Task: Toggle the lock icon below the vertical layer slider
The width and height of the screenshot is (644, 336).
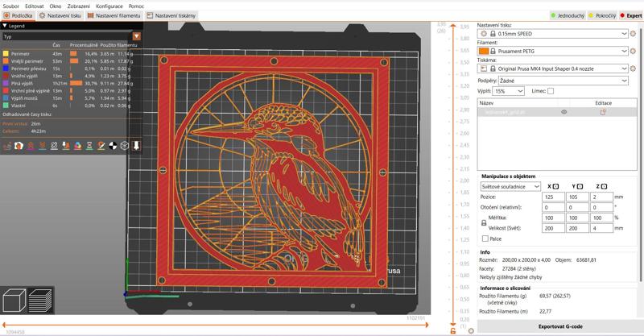Action: [453, 331]
